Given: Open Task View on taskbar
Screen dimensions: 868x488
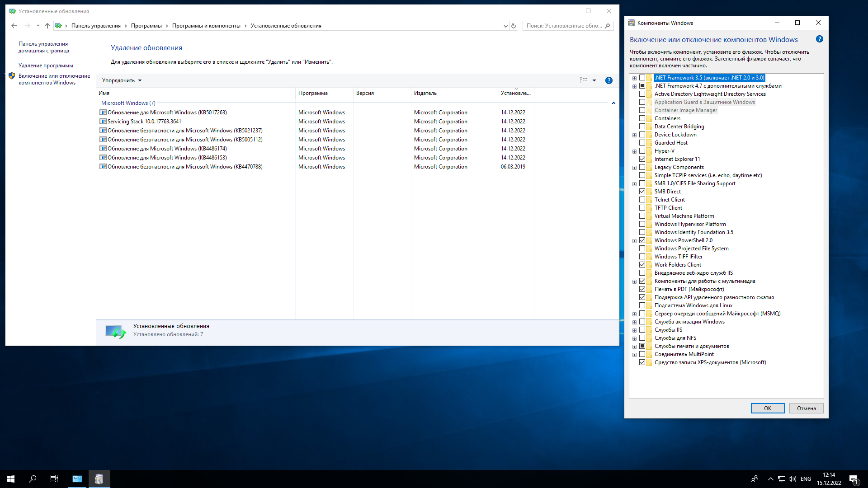Looking at the screenshot, I should point(54,479).
